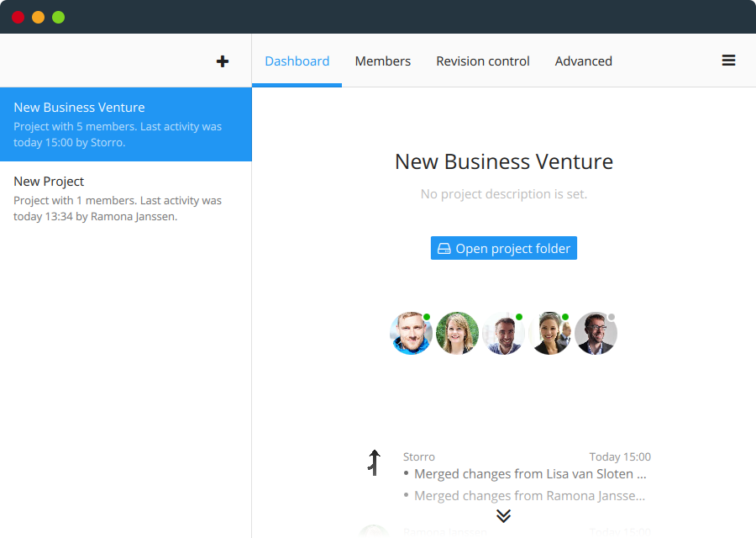
Task: Click the merge arrow icon beside Storro
Action: [x=375, y=462]
